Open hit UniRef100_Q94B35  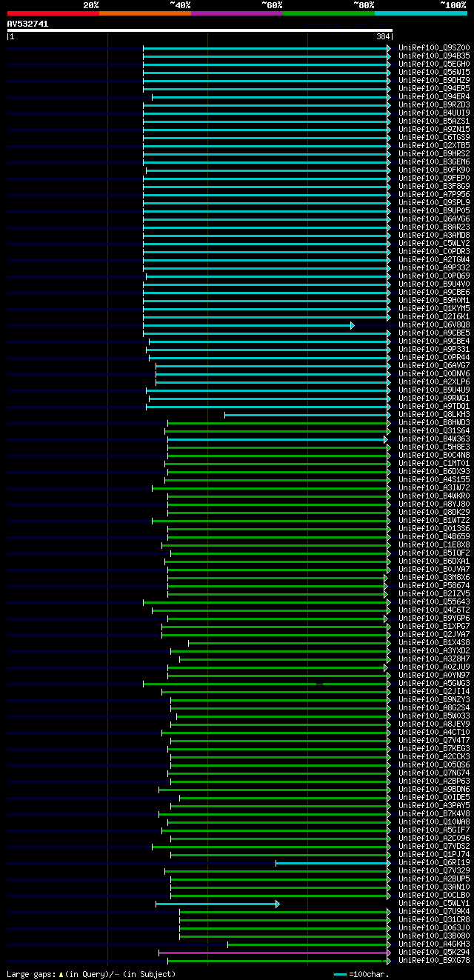pyautogui.click(x=434, y=56)
